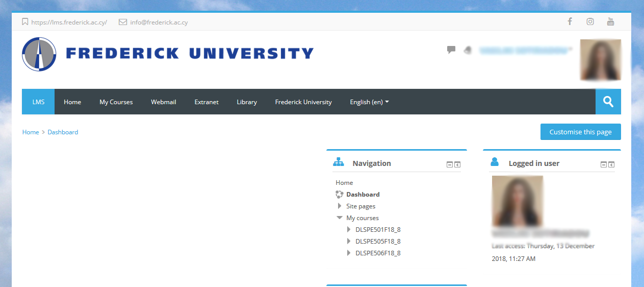
Task: Expand Site pages in Navigation
Action: 340,206
